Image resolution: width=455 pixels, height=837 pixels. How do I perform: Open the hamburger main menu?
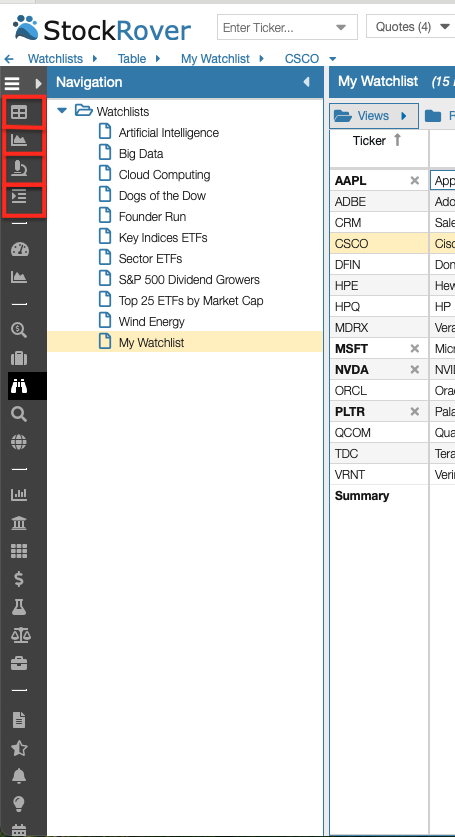tap(12, 83)
